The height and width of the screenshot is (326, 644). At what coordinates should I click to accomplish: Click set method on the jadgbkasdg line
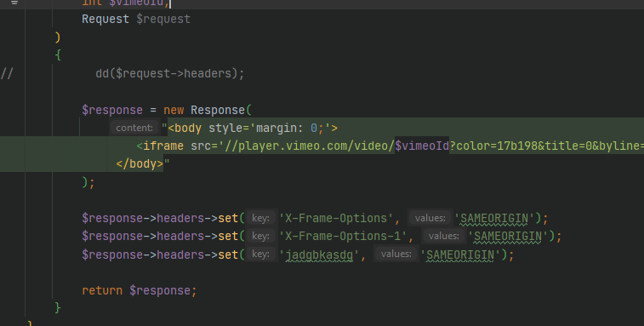pos(228,255)
